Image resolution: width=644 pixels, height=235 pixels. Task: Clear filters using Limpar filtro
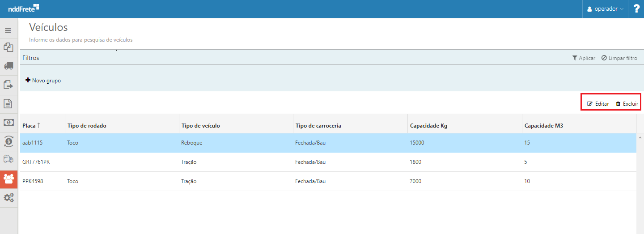(x=619, y=58)
